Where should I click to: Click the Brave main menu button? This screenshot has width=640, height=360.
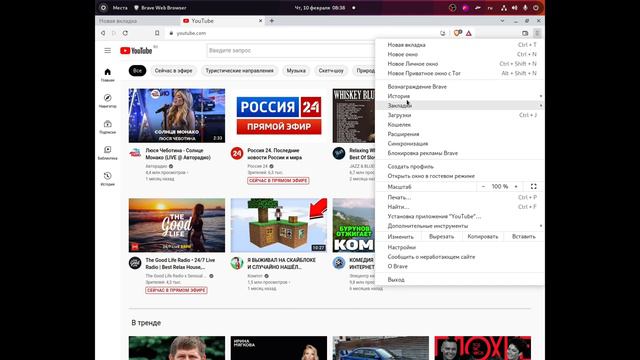(537, 33)
